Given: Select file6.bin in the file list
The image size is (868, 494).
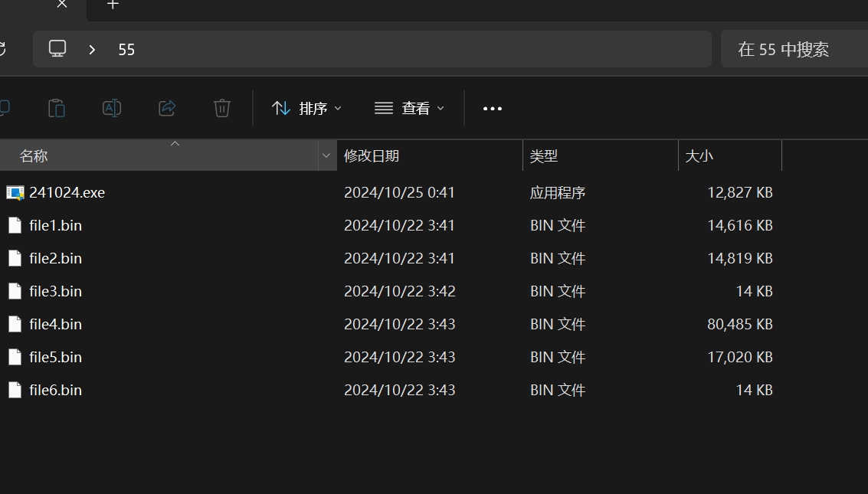Looking at the screenshot, I should point(55,390).
